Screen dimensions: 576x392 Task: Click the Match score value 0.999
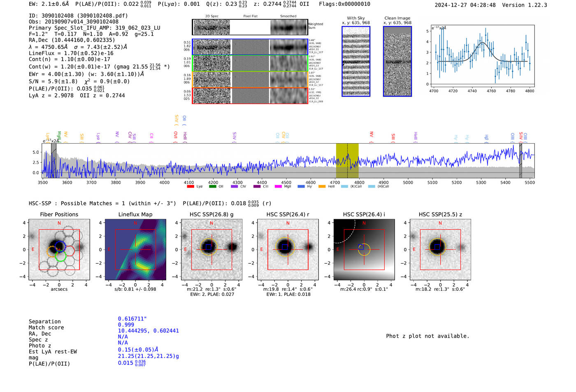tap(126, 325)
